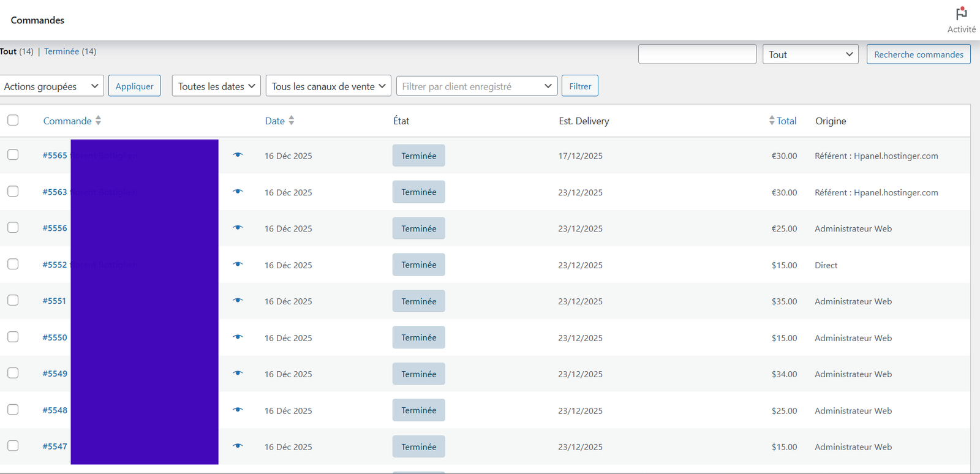The height and width of the screenshot is (474, 980).
Task: Open order #5563 link
Action: [x=55, y=192]
